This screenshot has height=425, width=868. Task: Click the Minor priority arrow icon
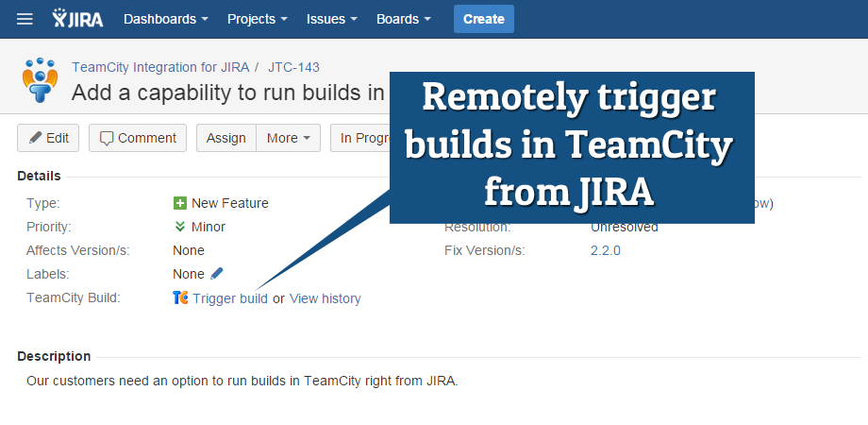pos(179,227)
